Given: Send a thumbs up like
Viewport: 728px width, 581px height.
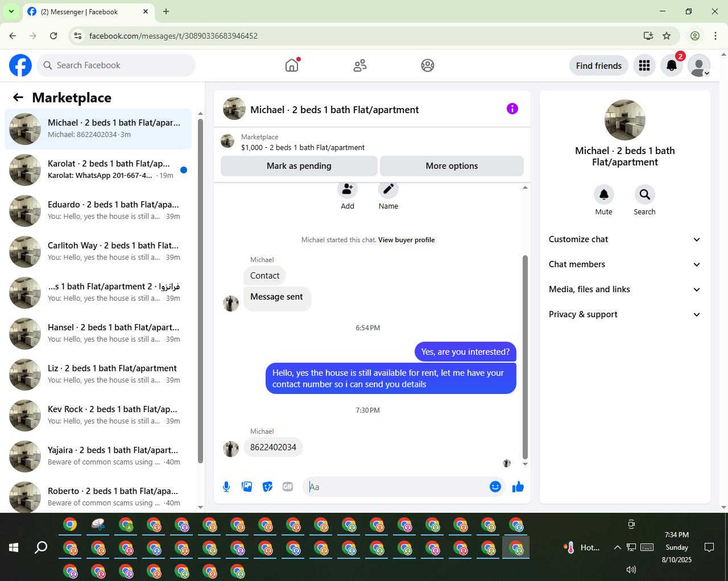Looking at the screenshot, I should [x=518, y=487].
